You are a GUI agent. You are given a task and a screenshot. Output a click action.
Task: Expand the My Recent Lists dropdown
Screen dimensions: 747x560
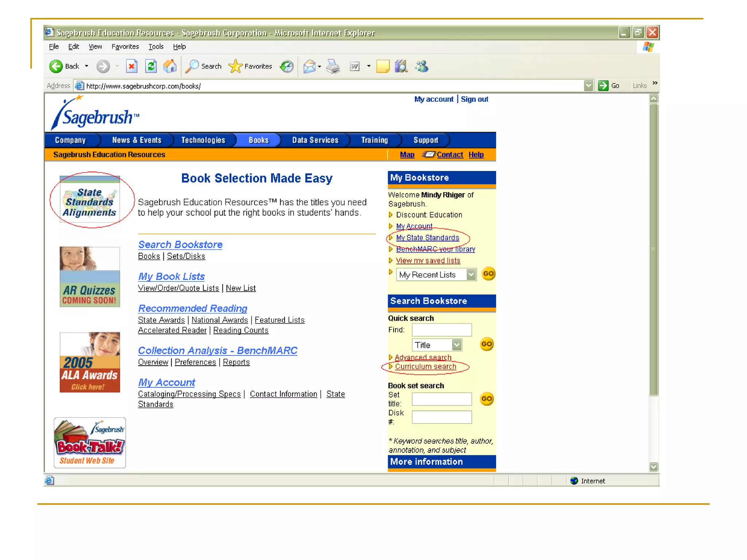pyautogui.click(x=471, y=275)
